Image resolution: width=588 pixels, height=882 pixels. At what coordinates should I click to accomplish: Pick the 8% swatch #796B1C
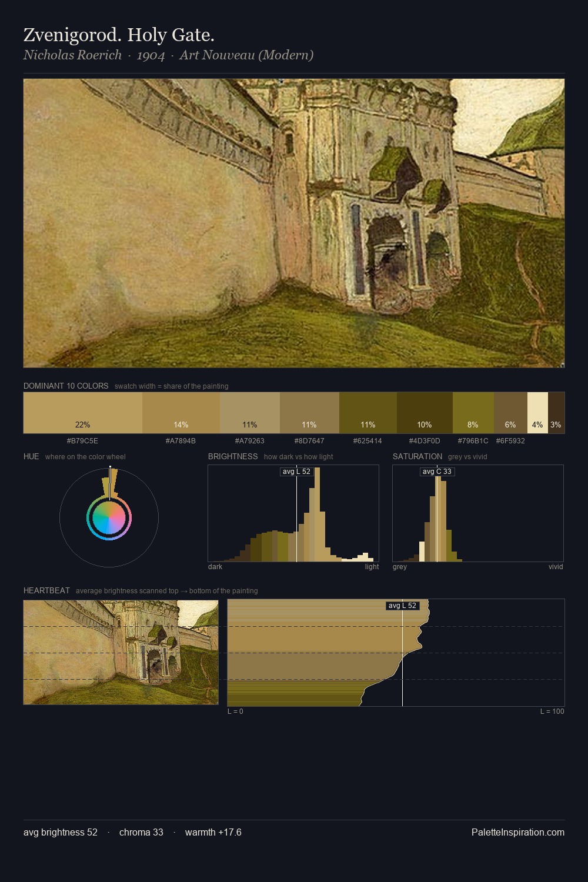pyautogui.click(x=473, y=413)
